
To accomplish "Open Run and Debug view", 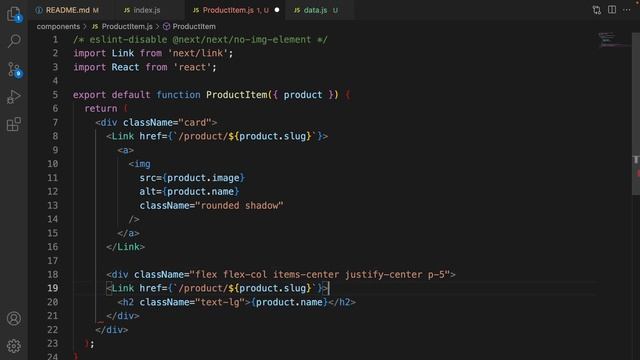I will point(14,97).
